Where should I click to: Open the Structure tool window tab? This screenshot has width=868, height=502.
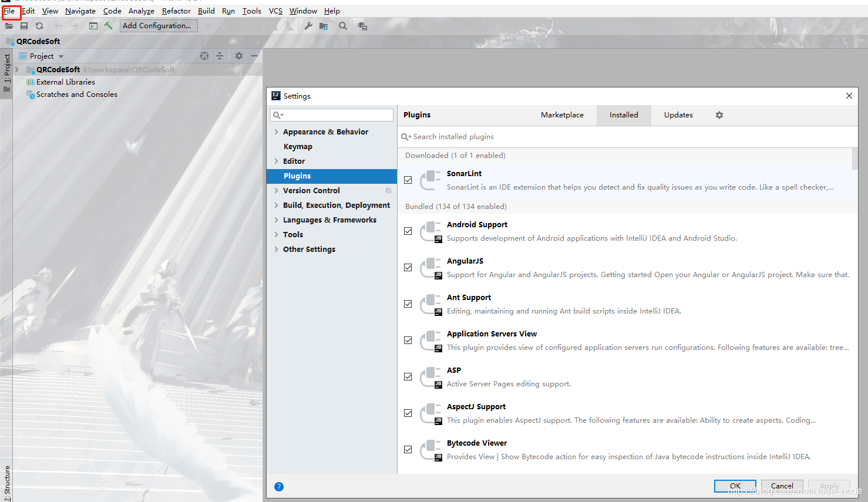[7, 483]
